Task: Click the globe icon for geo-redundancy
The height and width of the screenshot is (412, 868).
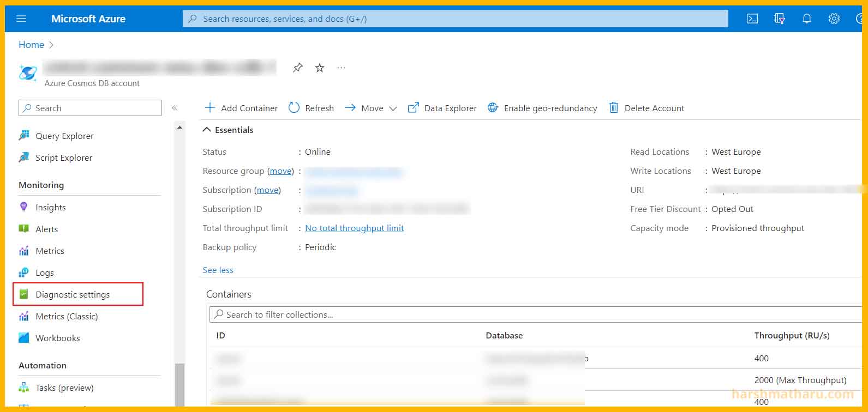Action: point(493,108)
